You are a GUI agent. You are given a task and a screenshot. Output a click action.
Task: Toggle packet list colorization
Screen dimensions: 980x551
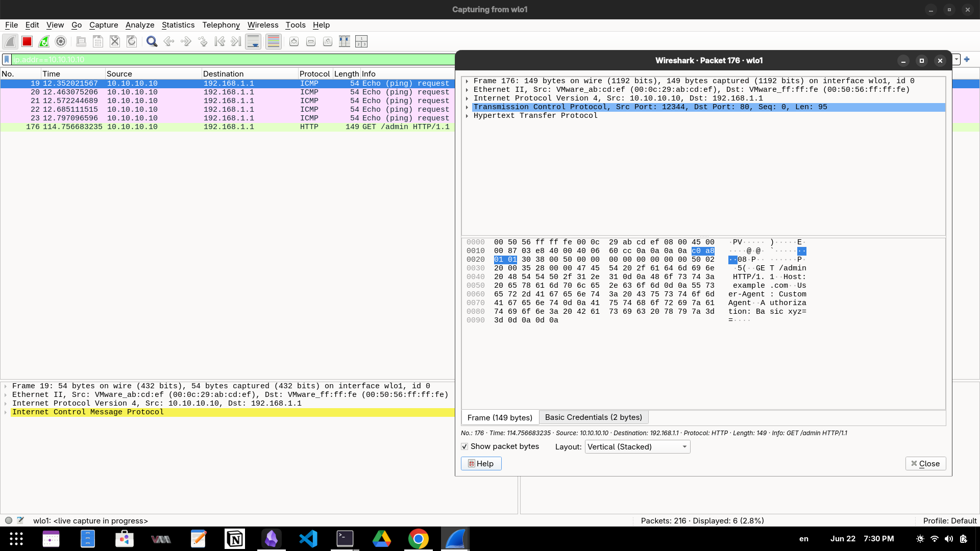274,42
